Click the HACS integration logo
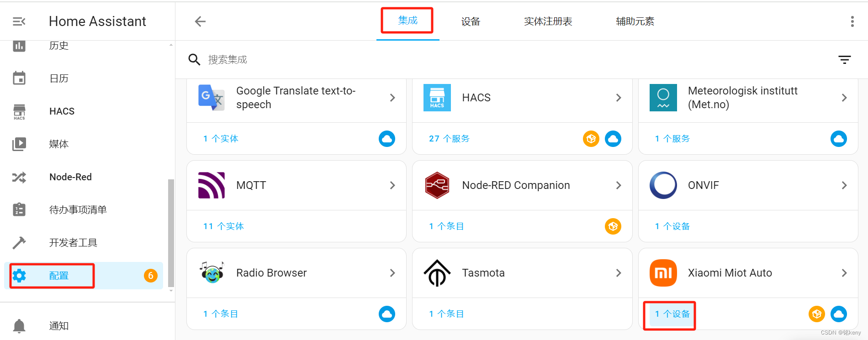 437,98
